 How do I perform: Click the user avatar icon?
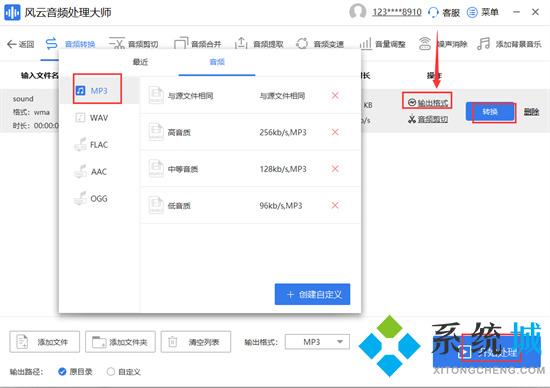coord(358,12)
